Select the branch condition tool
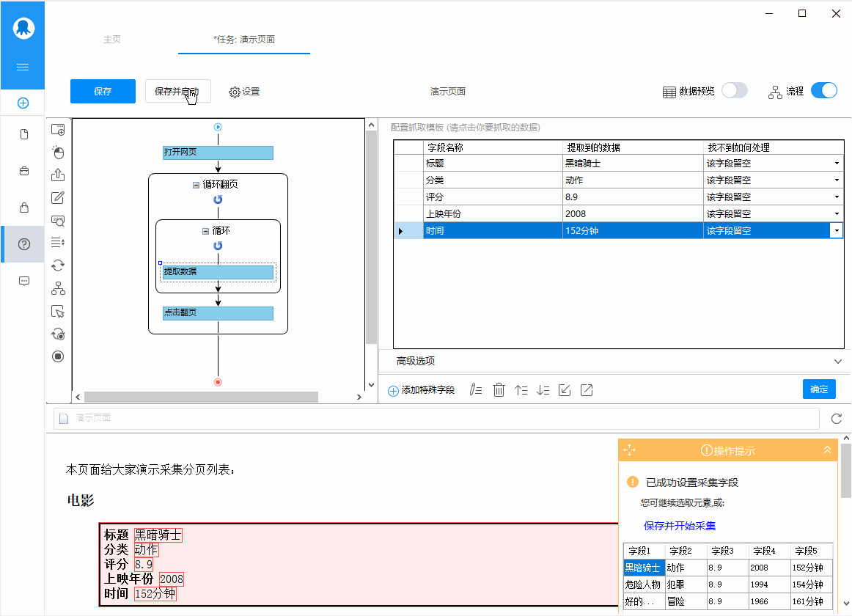The image size is (852, 616). 58,288
